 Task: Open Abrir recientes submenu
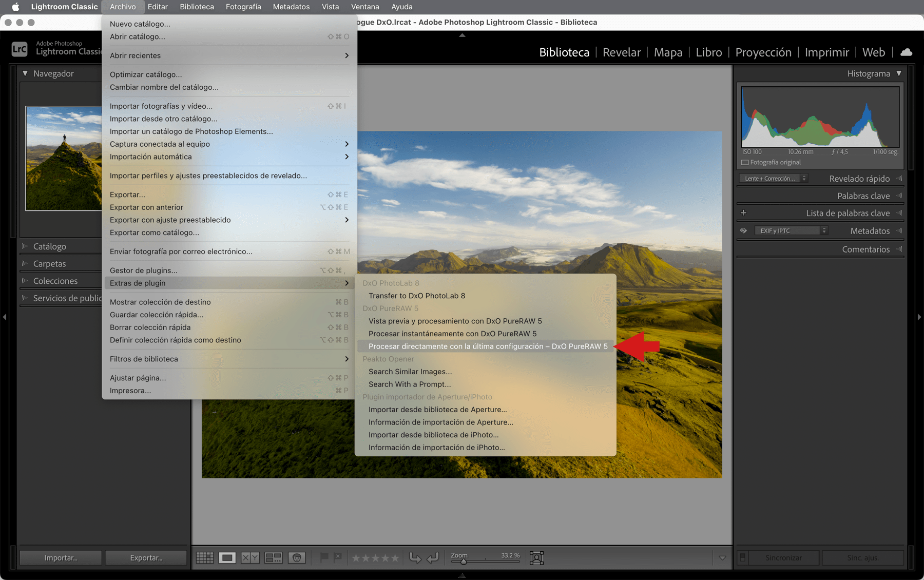(229, 55)
